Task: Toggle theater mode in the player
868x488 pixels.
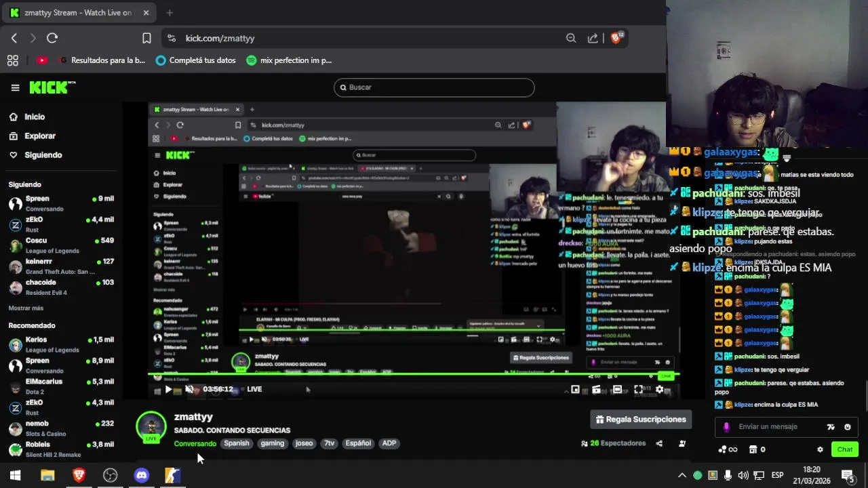Action: pyautogui.click(x=617, y=390)
